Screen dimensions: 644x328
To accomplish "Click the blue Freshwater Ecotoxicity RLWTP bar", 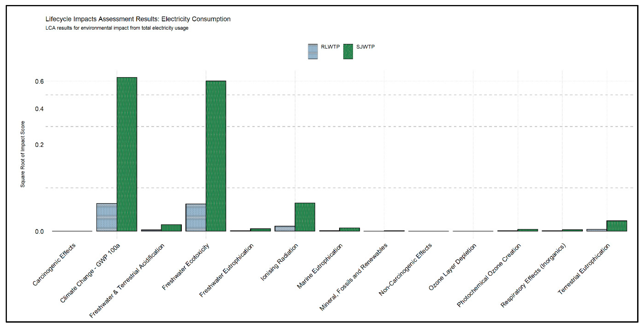I will (x=196, y=217).
